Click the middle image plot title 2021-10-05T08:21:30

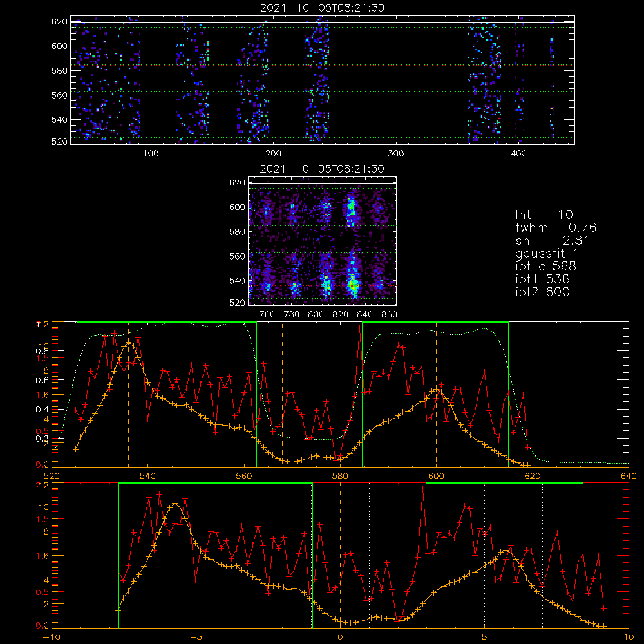323,169
